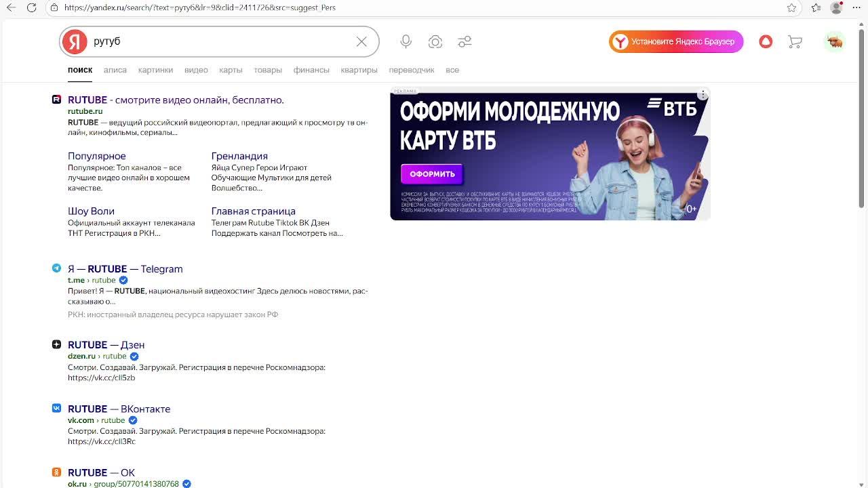The height and width of the screenshot is (488, 868).
Task: Click the rutube.ru green URL
Action: 85,111
